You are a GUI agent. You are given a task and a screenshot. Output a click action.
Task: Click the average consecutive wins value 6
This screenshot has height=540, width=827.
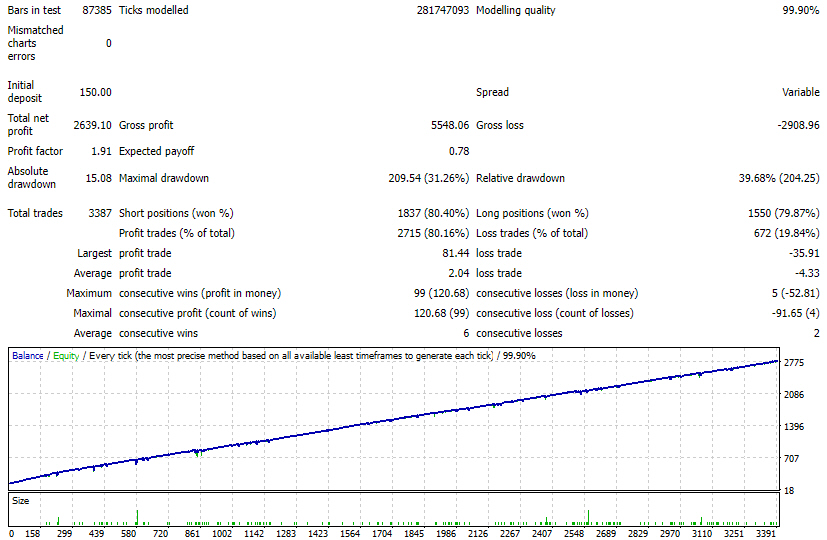[466, 333]
